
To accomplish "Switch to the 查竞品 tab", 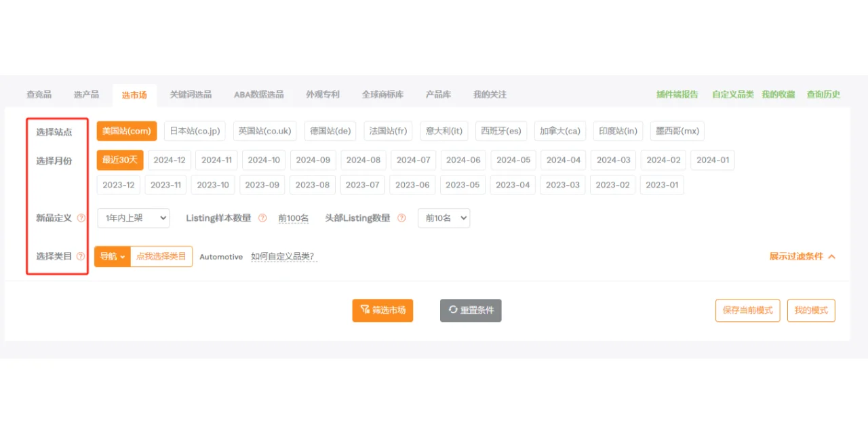I will coord(39,94).
